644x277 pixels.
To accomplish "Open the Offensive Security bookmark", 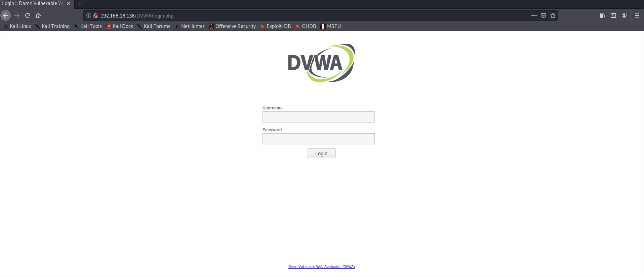I will 232,26.
